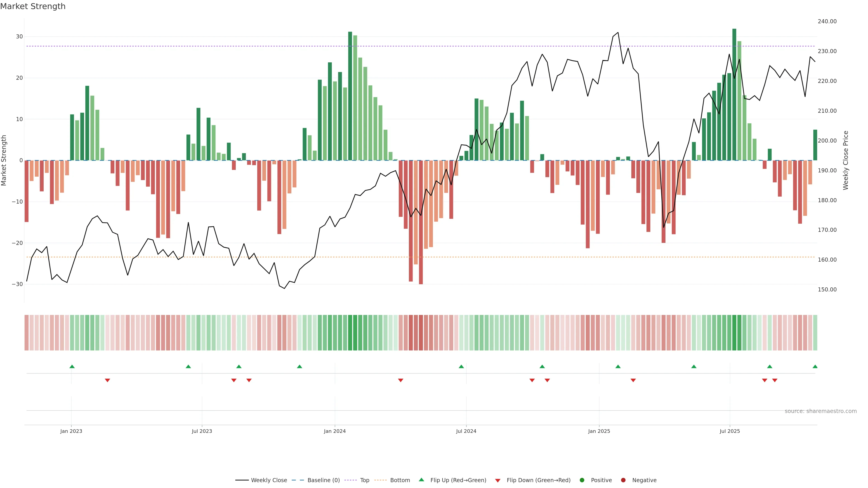Viewport: 868px width, 488px height.
Task: Click the Market Strength chart title
Action: coord(33,6)
